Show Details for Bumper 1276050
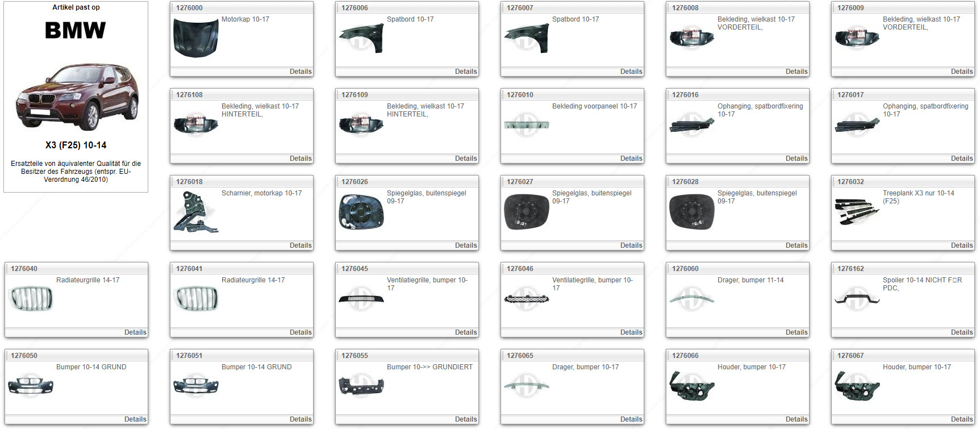This screenshot has width=980, height=429. (135, 419)
